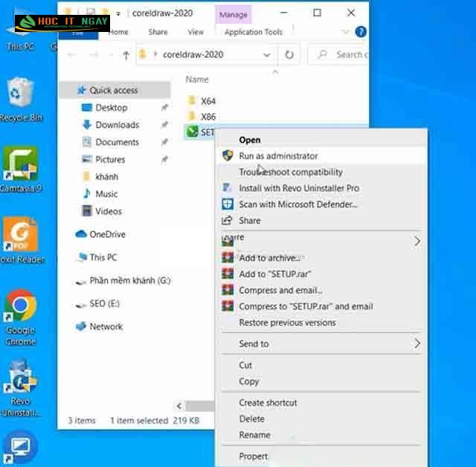Viewport: 476px width, 467px height.
Task: Click WinRAR icon beside Compress to "SETUP.rar" and email
Action: tap(228, 306)
